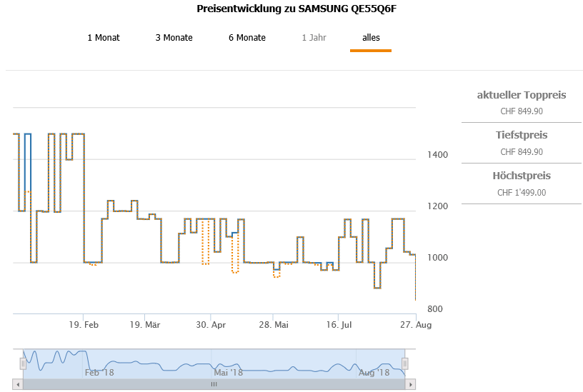Click Mai '18 in the navigator overview
Viewport: 583px width, 392px height.
(x=229, y=373)
